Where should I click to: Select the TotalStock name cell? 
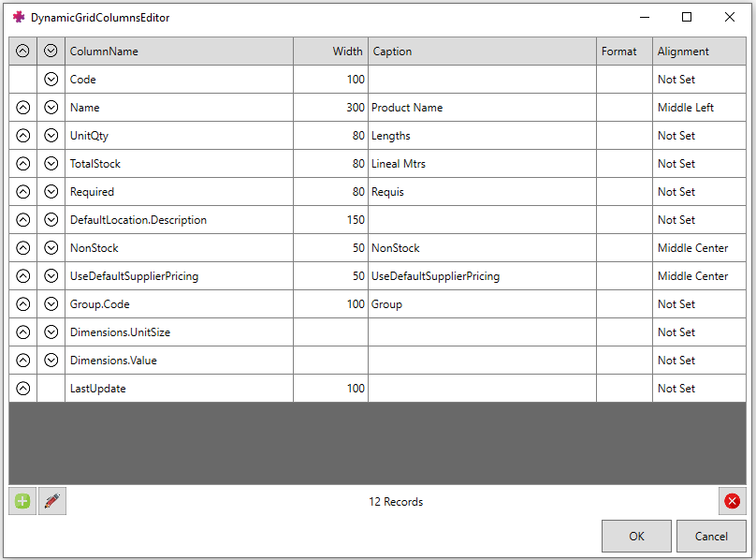[179, 164]
